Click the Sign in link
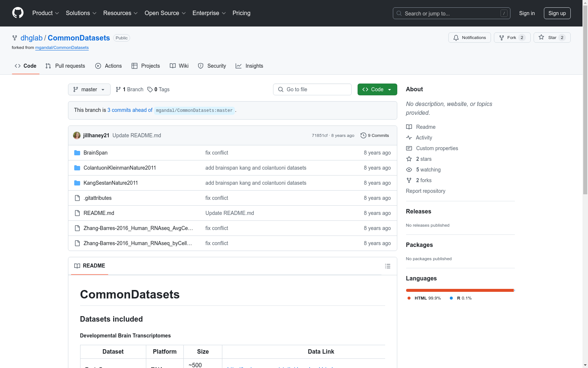 [x=527, y=13]
